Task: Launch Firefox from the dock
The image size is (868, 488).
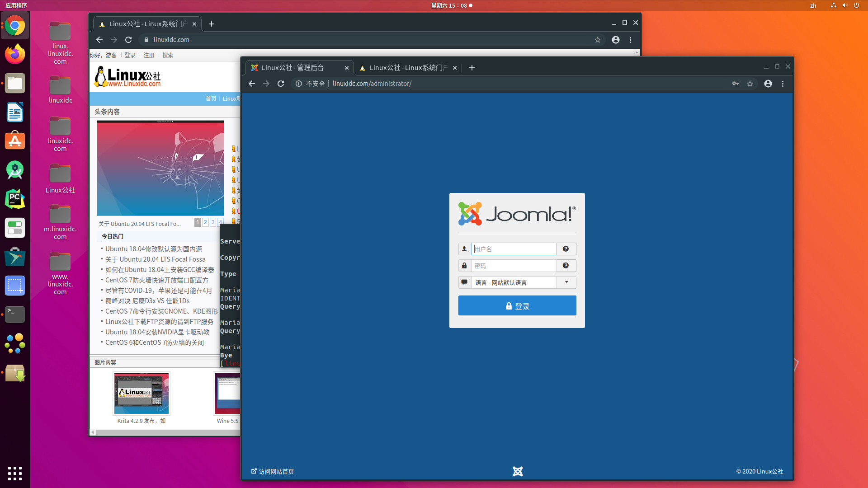Action: point(15,54)
